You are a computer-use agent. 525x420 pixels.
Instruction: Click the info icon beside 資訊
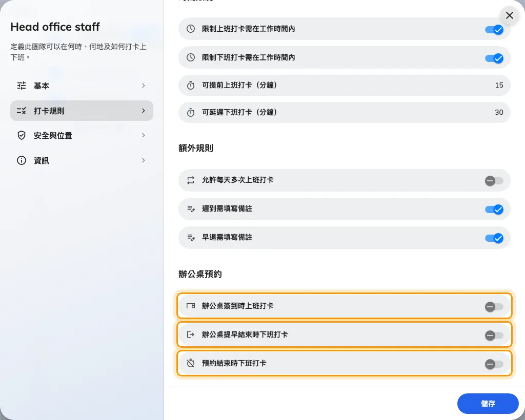[x=22, y=160]
